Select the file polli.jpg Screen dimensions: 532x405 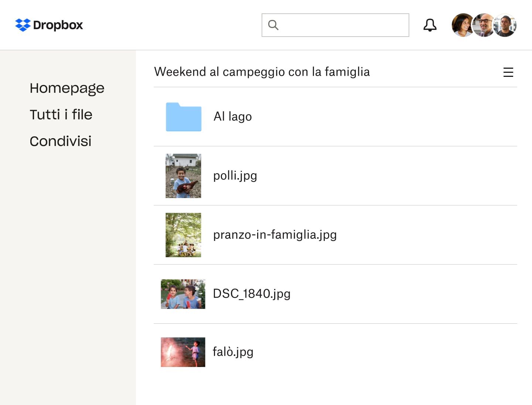point(235,176)
